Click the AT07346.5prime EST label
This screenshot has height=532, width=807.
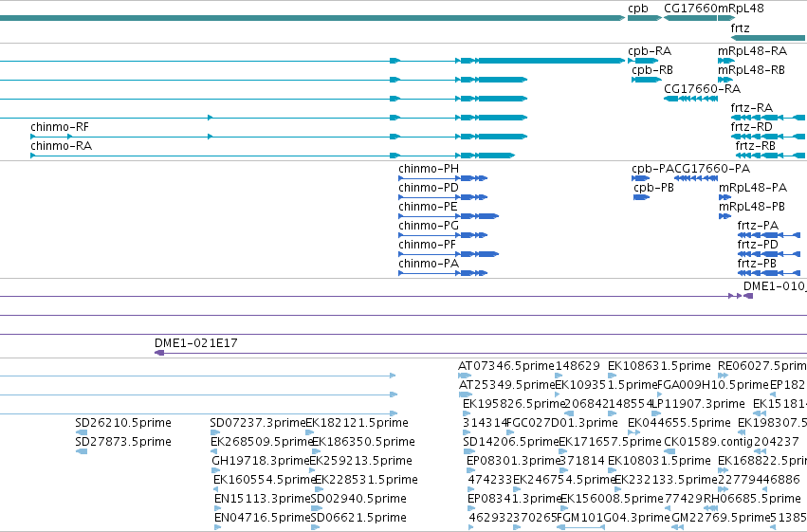tap(506, 366)
